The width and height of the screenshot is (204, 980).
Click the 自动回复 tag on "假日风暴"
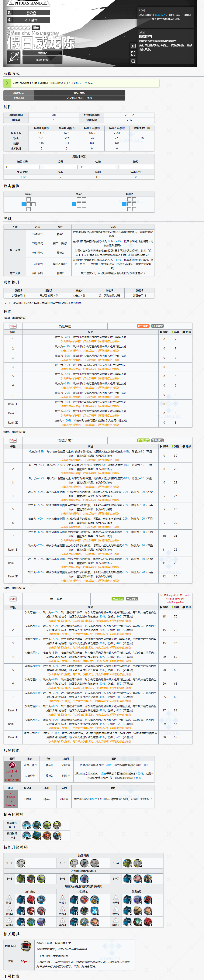pos(118,598)
